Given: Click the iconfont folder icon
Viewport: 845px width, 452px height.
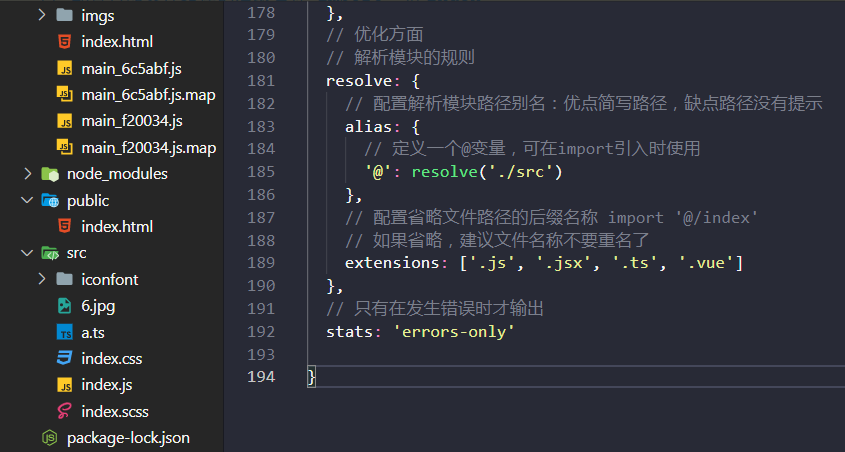Looking at the screenshot, I should pos(65,279).
